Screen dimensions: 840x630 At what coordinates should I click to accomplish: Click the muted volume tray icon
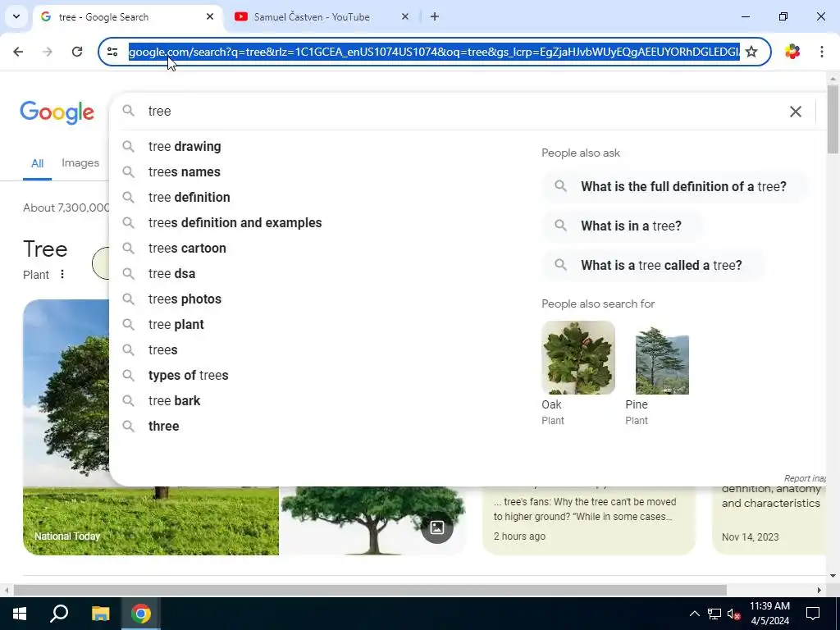click(734, 614)
